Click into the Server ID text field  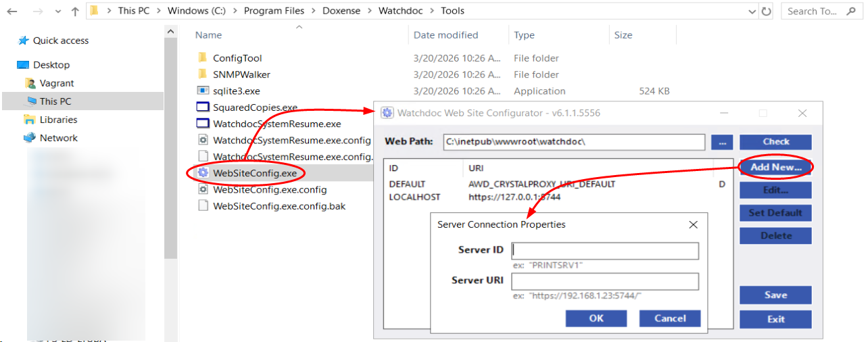[x=605, y=251]
